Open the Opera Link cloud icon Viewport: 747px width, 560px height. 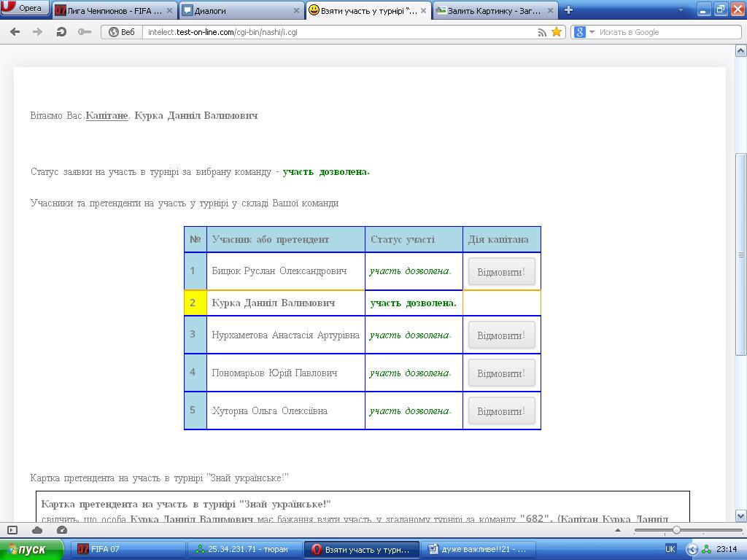(x=37, y=530)
